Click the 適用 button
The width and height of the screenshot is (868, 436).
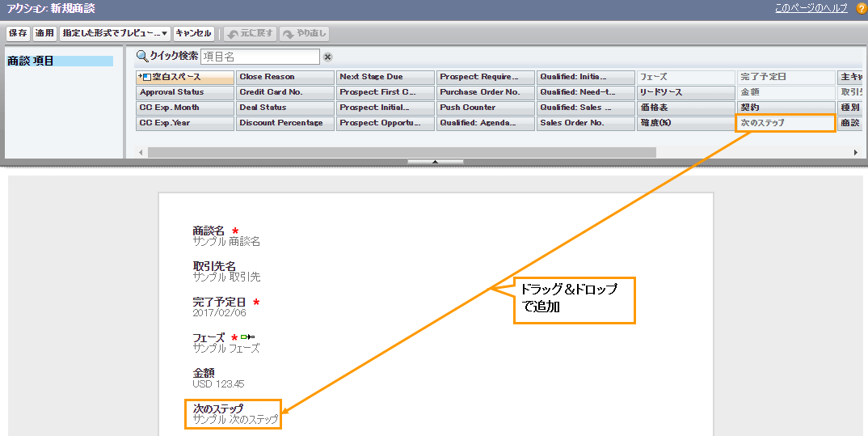tap(44, 33)
